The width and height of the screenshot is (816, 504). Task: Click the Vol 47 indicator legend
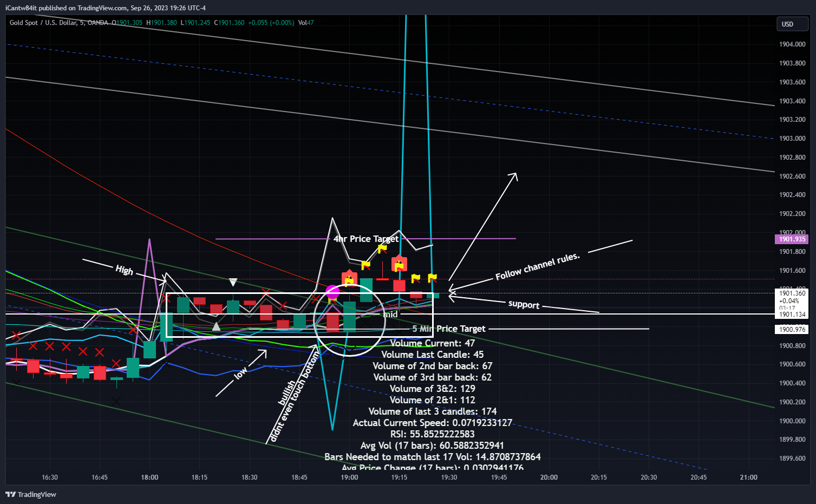tap(306, 23)
